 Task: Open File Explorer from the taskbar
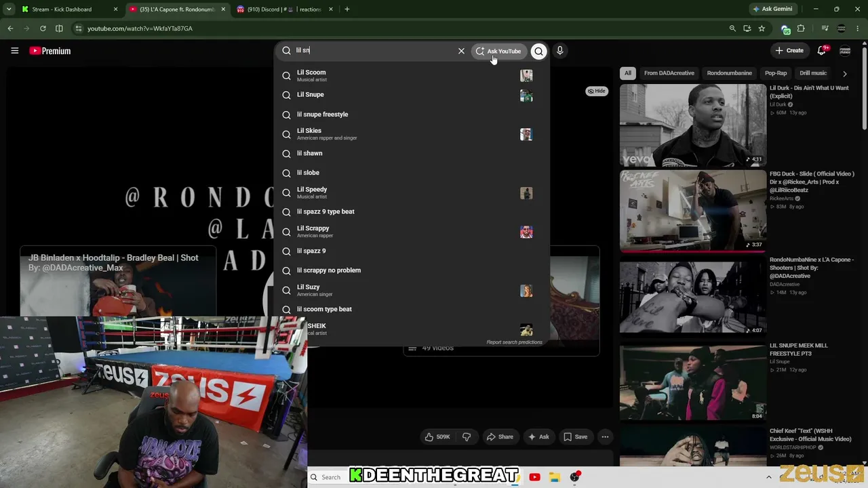click(554, 477)
